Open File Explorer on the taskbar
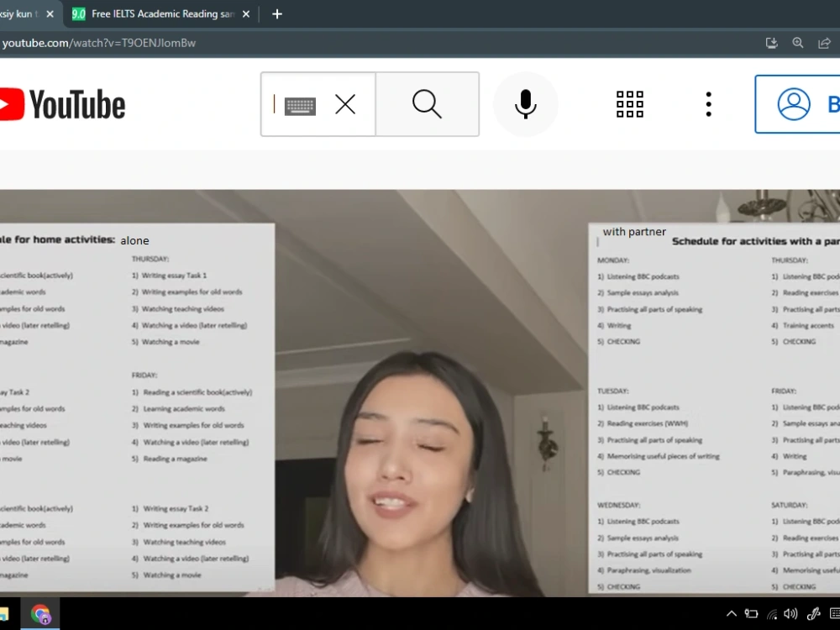 [x=3, y=614]
